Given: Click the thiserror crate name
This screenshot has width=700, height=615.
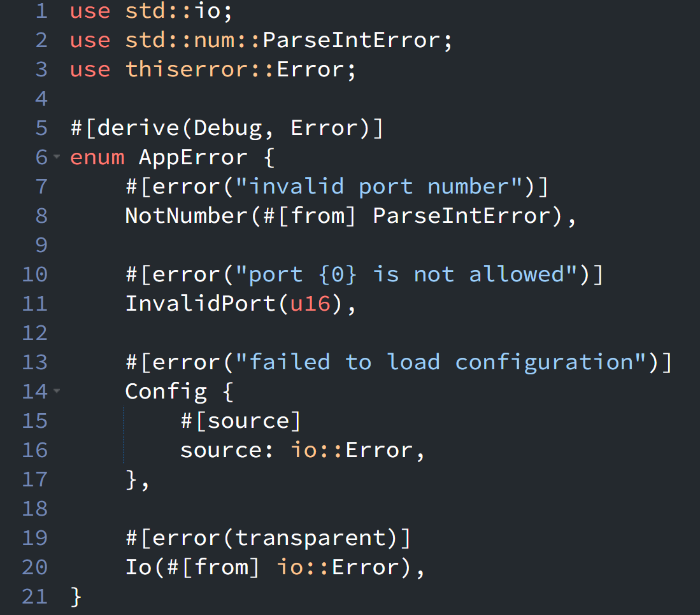Looking at the screenshot, I should (x=186, y=69).
